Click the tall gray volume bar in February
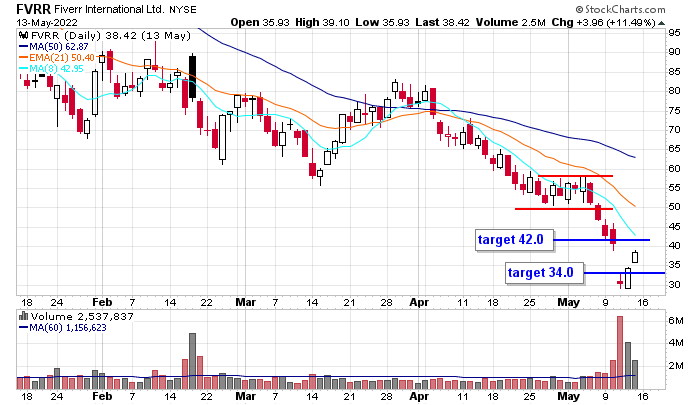Viewport: 700px width, 405px height. click(x=192, y=361)
